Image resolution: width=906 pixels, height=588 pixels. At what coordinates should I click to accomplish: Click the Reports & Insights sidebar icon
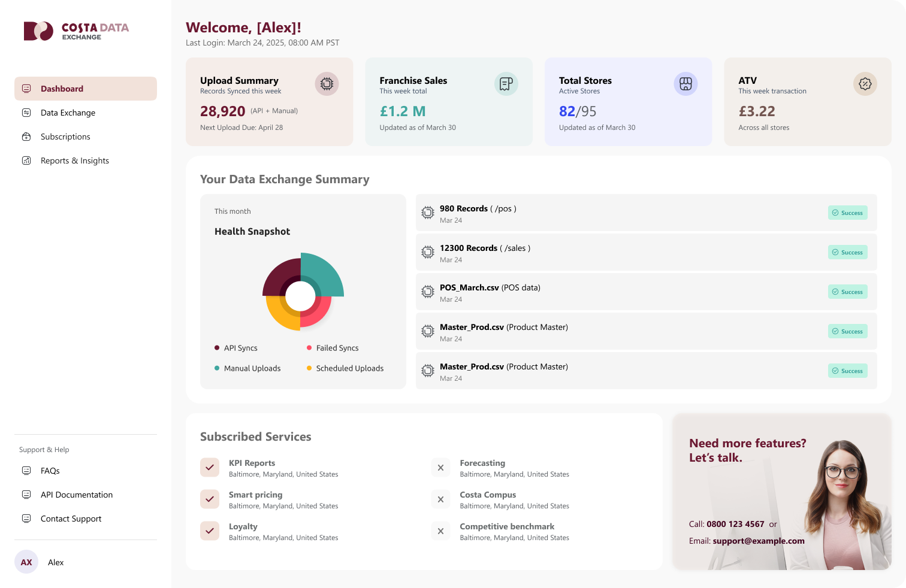pos(26,160)
